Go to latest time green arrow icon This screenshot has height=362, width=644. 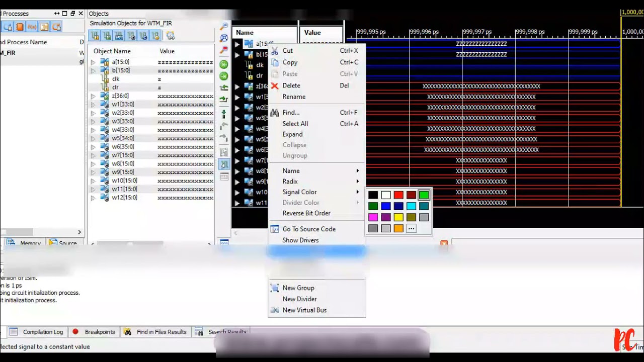pyautogui.click(x=224, y=76)
